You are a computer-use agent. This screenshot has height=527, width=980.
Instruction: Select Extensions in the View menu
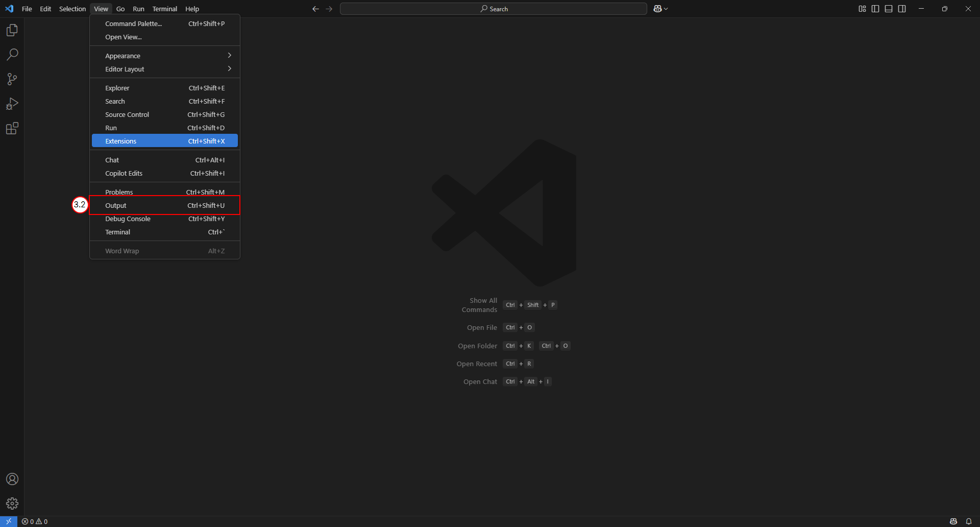pyautogui.click(x=165, y=141)
